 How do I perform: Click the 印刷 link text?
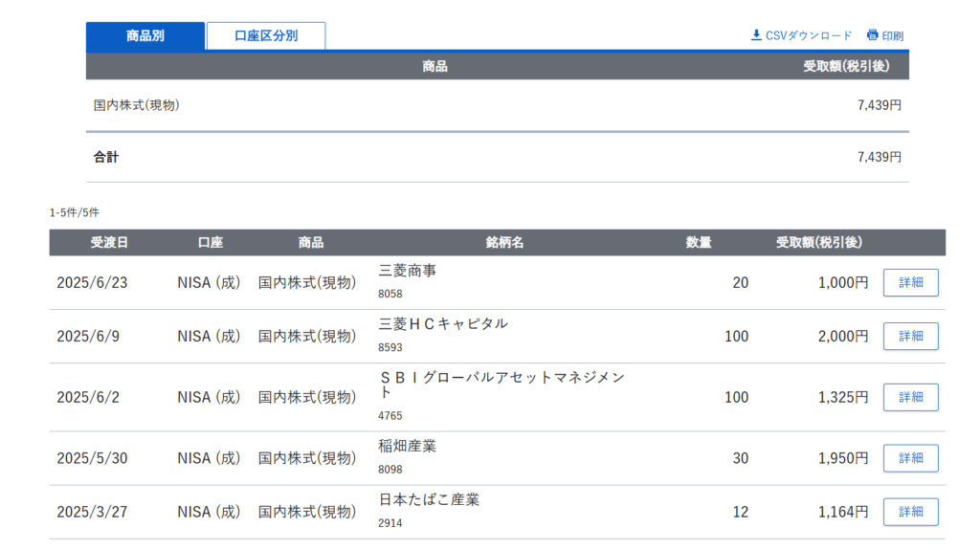pos(893,35)
